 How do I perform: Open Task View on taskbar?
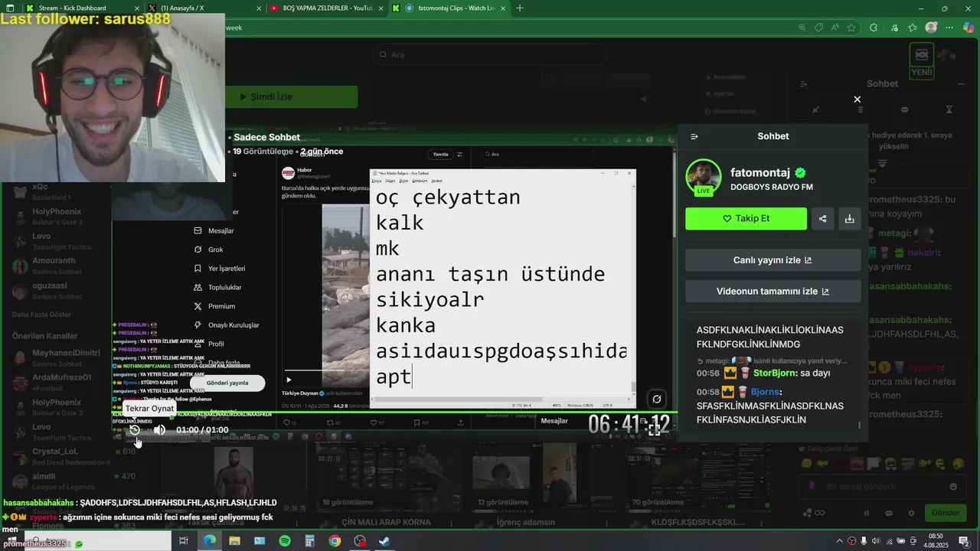184,541
